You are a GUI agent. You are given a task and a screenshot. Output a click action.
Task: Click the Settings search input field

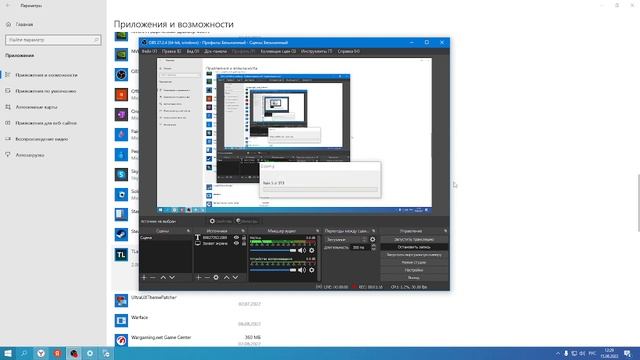click(x=53, y=40)
